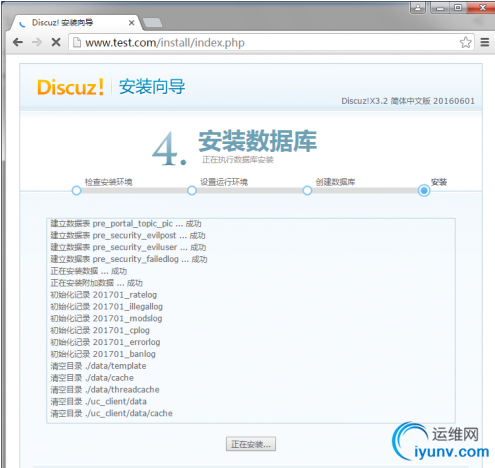This screenshot has height=468, width=495.
Task: Click log line 正在安装数据 ... 成功
Action: (x=89, y=271)
